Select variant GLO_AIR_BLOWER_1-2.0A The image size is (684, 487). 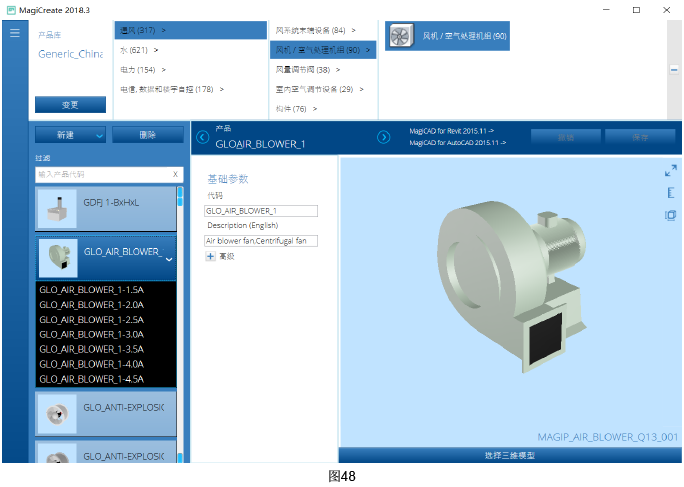(92, 305)
